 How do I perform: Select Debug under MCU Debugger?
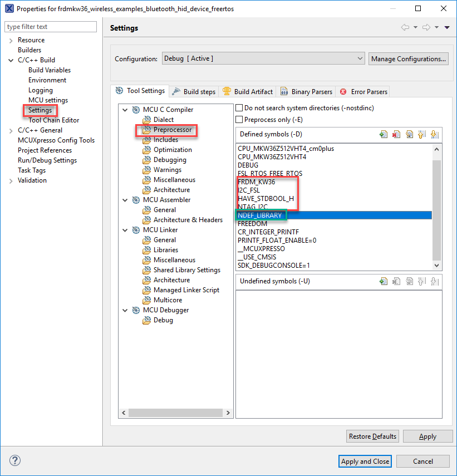pyautogui.click(x=163, y=320)
